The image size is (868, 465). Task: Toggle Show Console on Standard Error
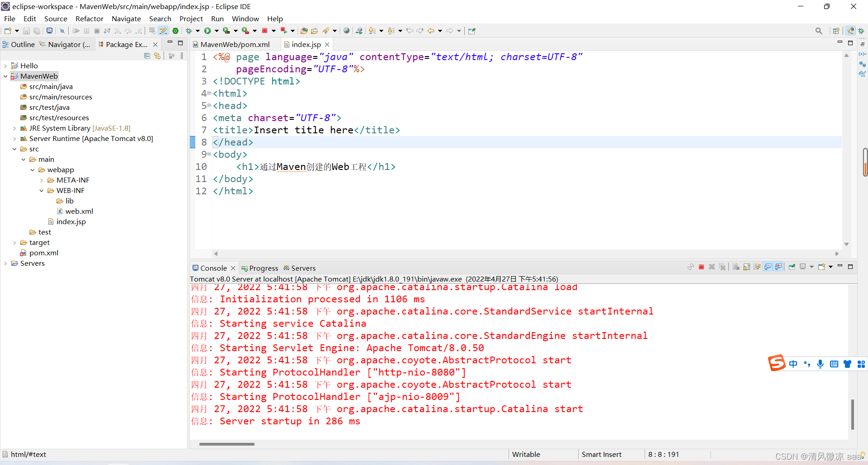pos(778,267)
